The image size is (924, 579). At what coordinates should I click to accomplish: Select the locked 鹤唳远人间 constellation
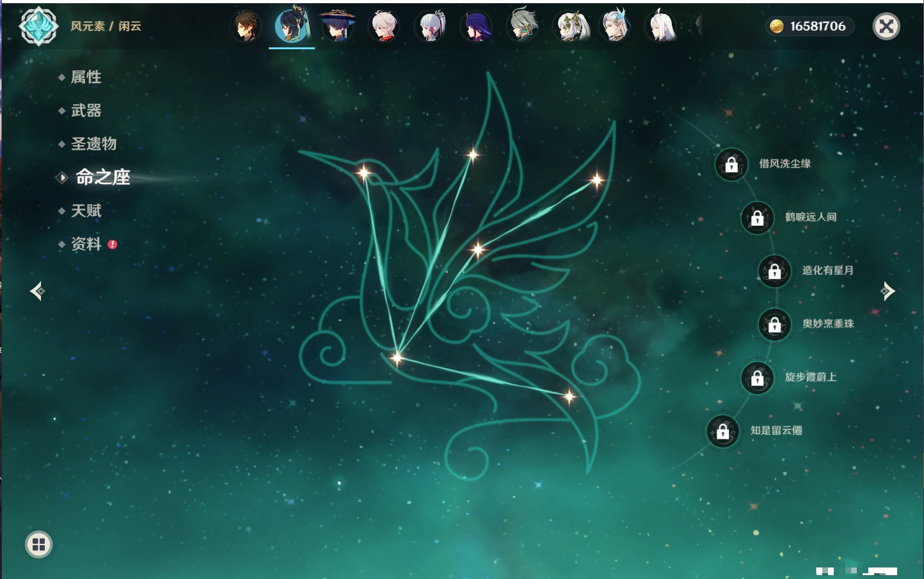(758, 218)
